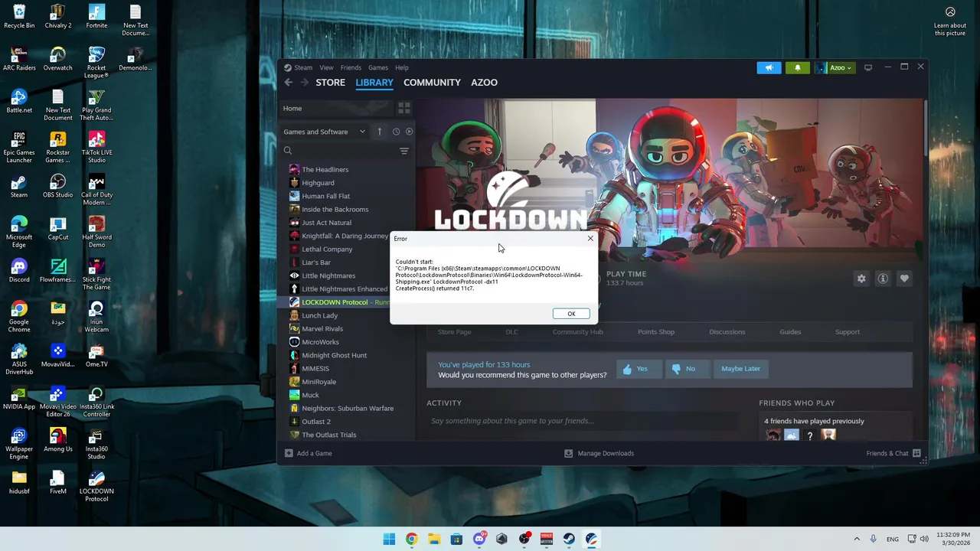Open the Games menu
This screenshot has width=980, height=551.
point(378,67)
